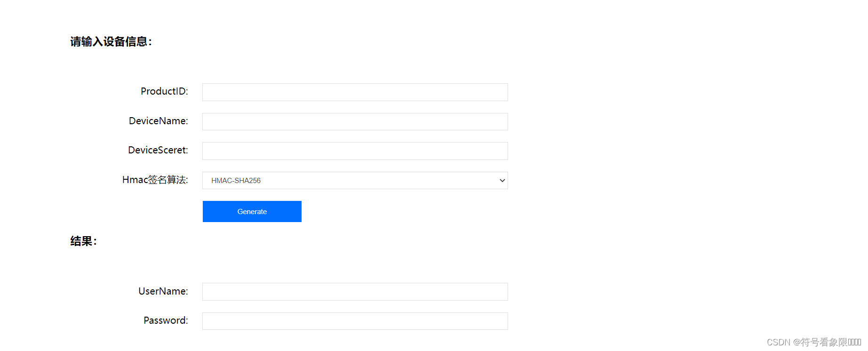Click the DeviceName: label text
This screenshot has height=351, width=868.
click(x=159, y=121)
